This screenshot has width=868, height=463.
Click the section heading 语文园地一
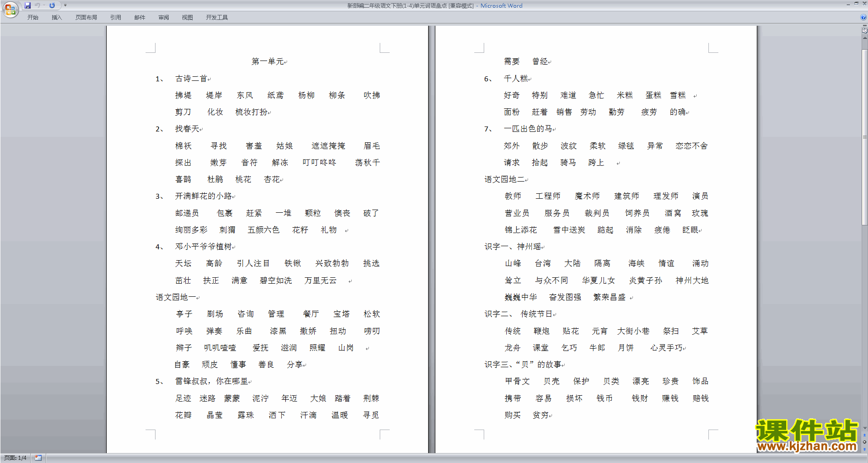click(x=176, y=297)
